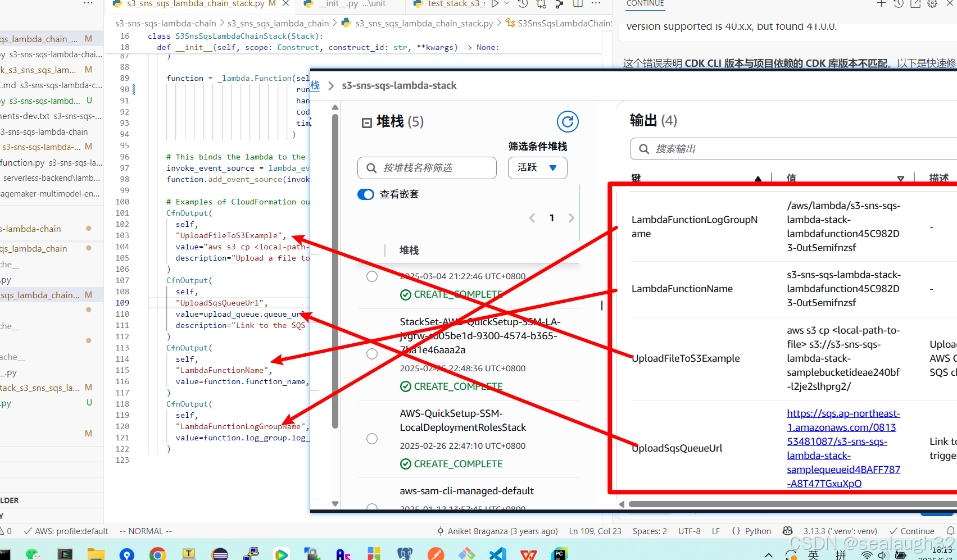Open editor more actions ellipsis
Image resolution: width=957 pixels, height=560 pixels.
click(x=596, y=4)
